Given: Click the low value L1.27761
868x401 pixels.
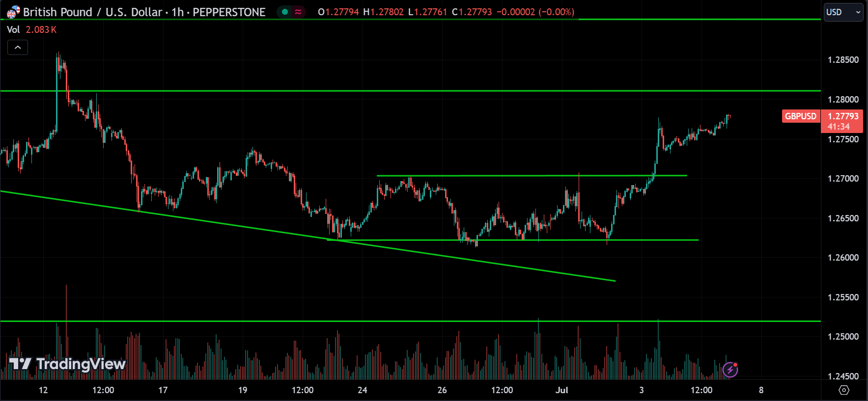Looking at the screenshot, I should tap(428, 12).
